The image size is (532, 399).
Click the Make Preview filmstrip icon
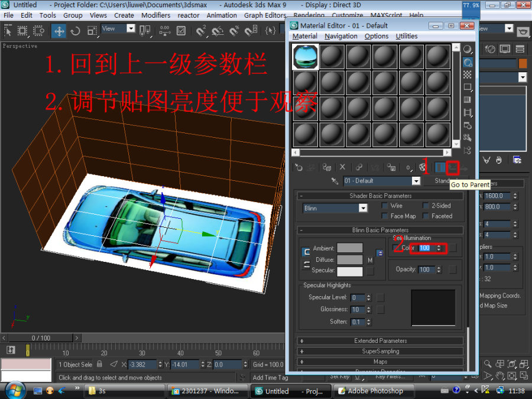(x=468, y=113)
